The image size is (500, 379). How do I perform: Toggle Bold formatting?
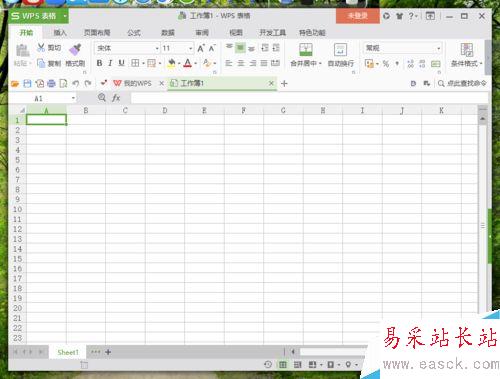point(99,63)
